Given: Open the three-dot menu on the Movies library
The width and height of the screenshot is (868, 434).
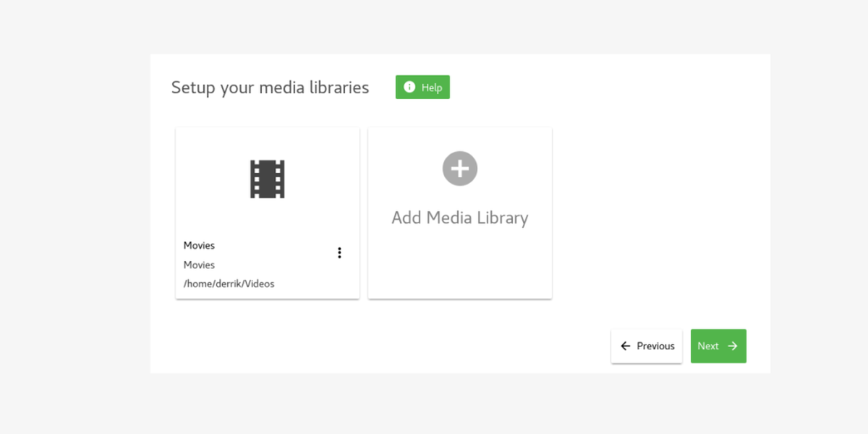Looking at the screenshot, I should [x=339, y=252].
